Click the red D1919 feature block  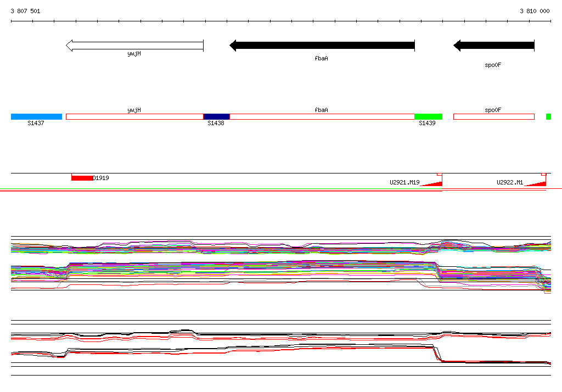(82, 178)
